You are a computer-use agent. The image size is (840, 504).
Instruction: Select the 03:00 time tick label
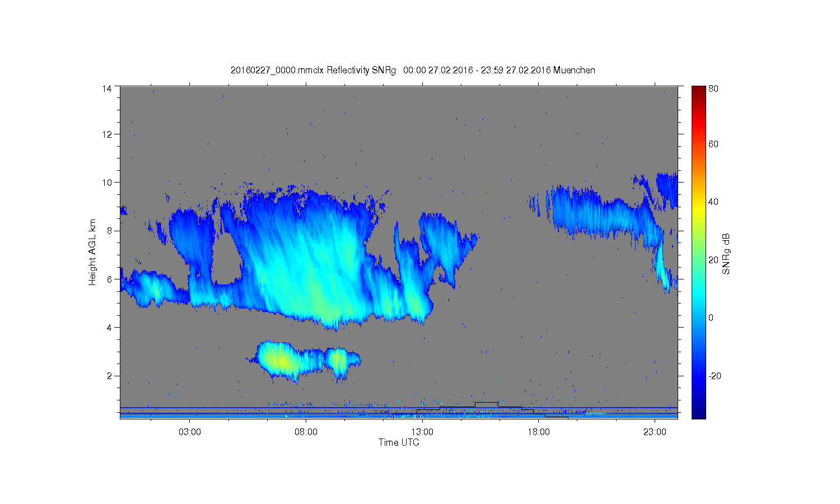[190, 432]
